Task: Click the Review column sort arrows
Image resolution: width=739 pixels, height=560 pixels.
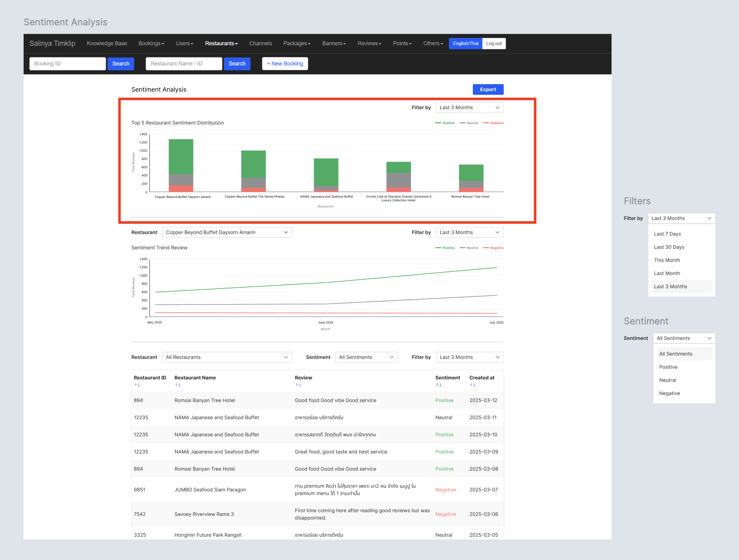Action: click(x=298, y=385)
